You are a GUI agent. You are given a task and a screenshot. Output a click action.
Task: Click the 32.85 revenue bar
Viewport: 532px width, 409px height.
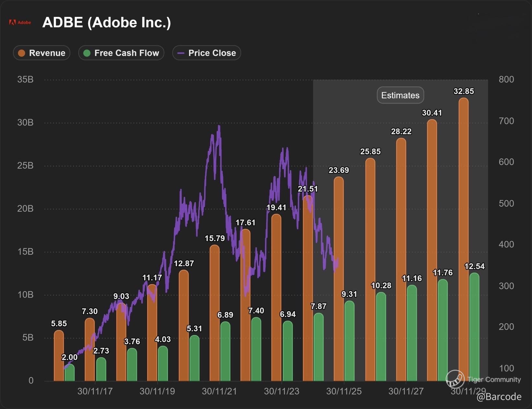[x=464, y=240]
